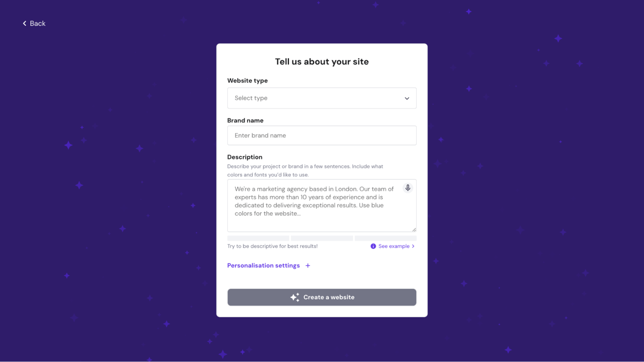The height and width of the screenshot is (362, 644).
Task: Go Back to the previous step
Action: [x=33, y=23]
